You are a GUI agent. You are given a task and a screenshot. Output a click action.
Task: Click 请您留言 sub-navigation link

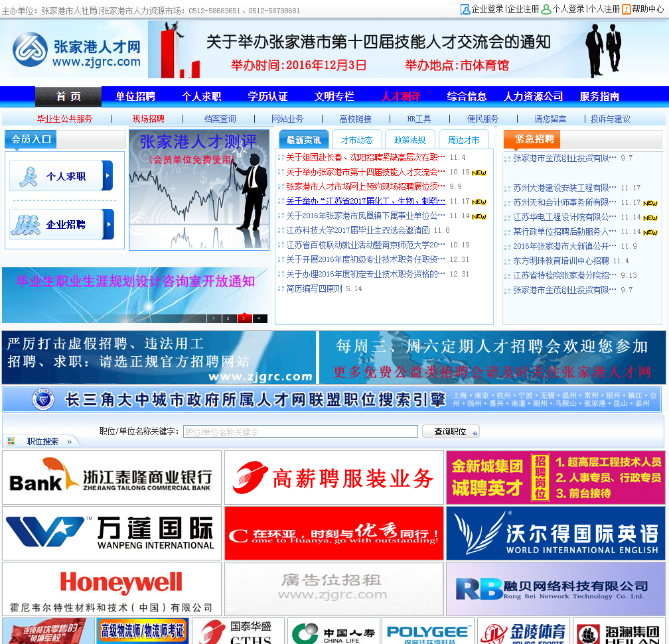(550, 119)
